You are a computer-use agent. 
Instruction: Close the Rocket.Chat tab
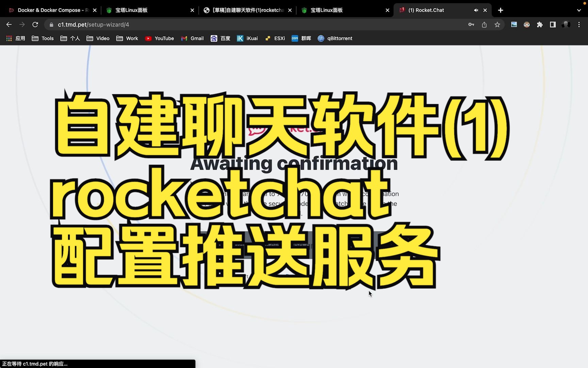point(485,10)
